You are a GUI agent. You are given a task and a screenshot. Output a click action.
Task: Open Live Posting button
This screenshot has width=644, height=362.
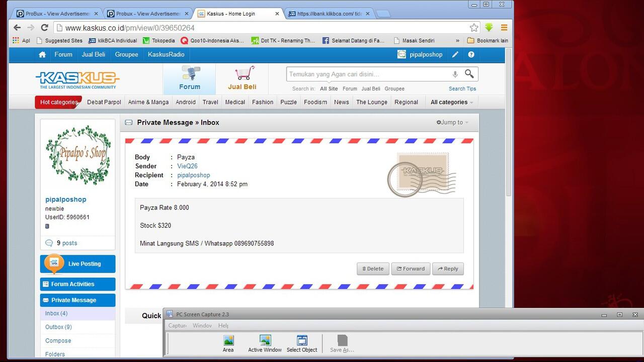78,264
